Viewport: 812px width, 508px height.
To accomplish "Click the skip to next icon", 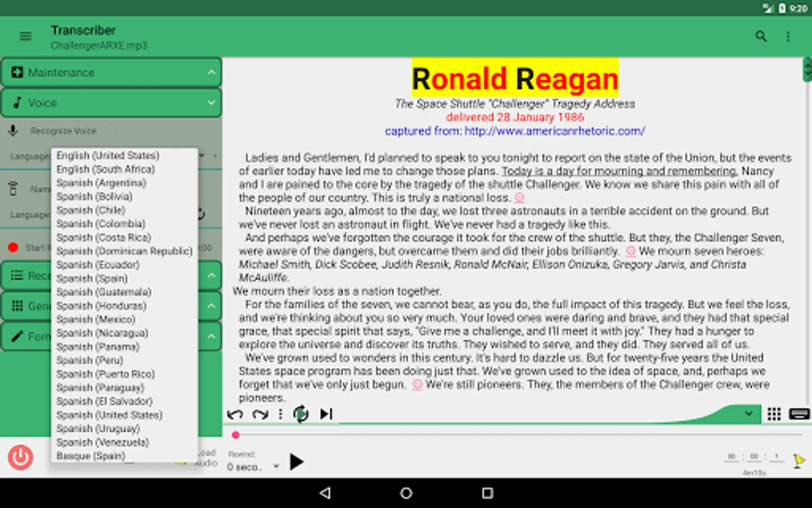I will (326, 414).
